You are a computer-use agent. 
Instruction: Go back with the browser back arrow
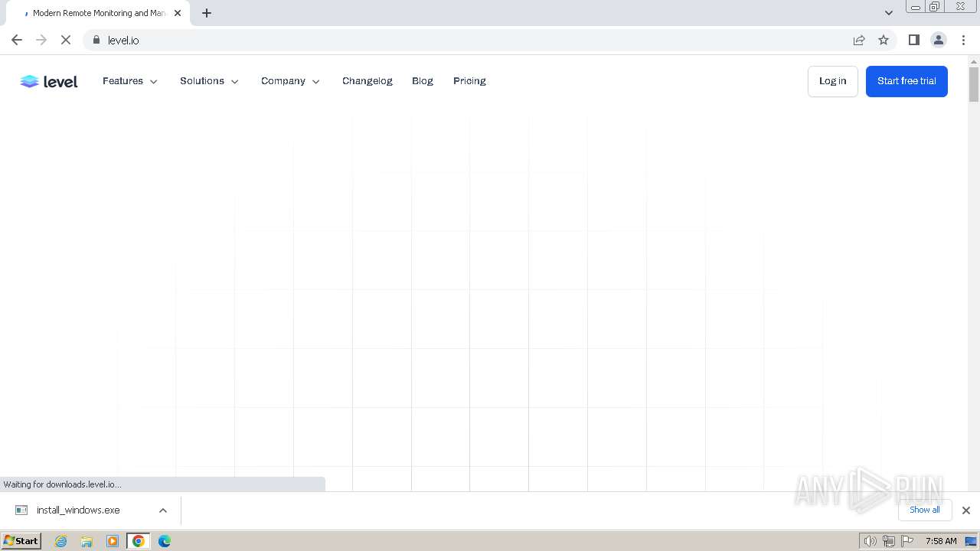click(17, 40)
